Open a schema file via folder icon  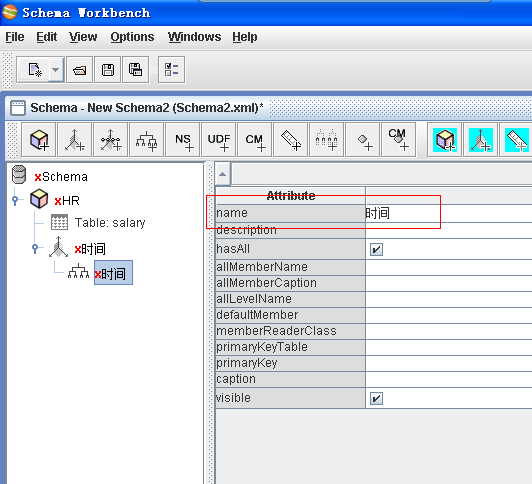(79, 70)
